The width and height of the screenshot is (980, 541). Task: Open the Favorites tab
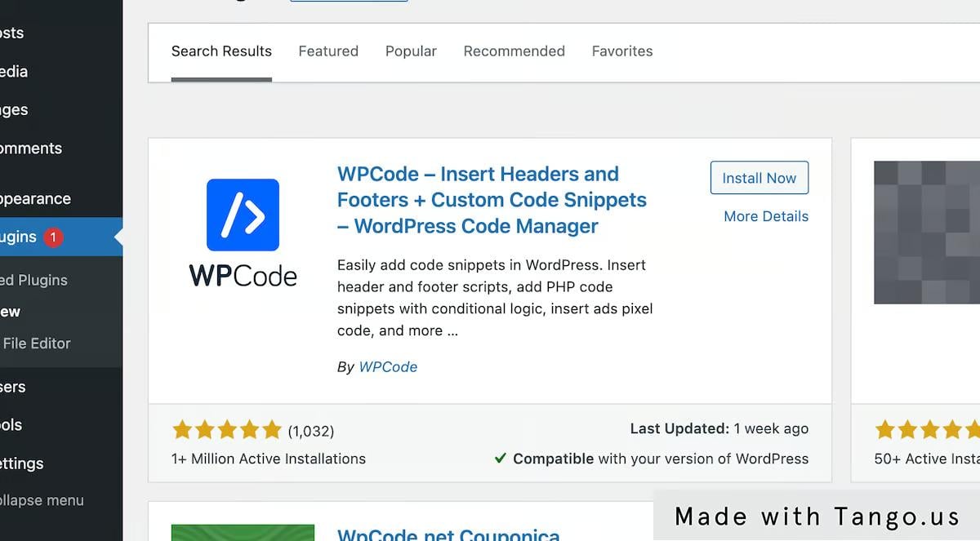(x=622, y=51)
